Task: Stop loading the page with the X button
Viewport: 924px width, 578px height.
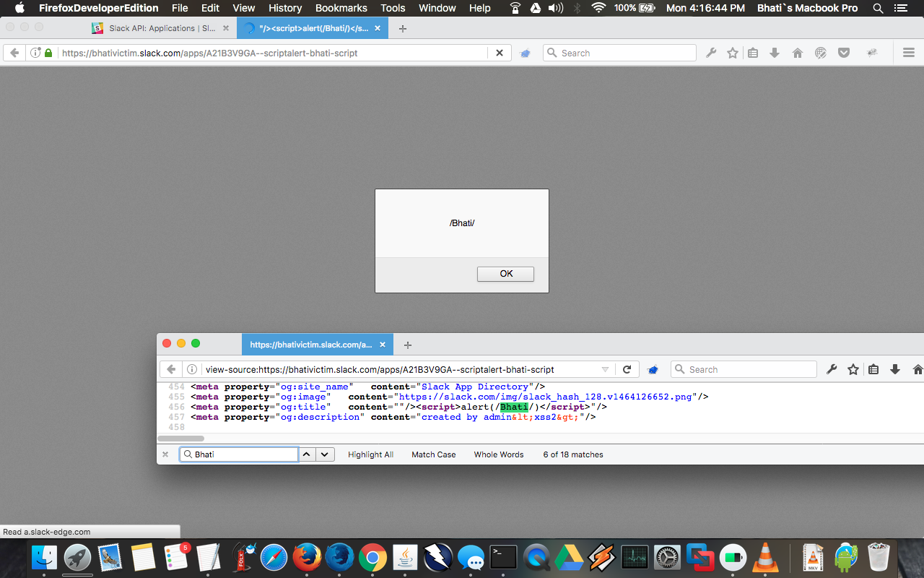Action: click(x=500, y=53)
